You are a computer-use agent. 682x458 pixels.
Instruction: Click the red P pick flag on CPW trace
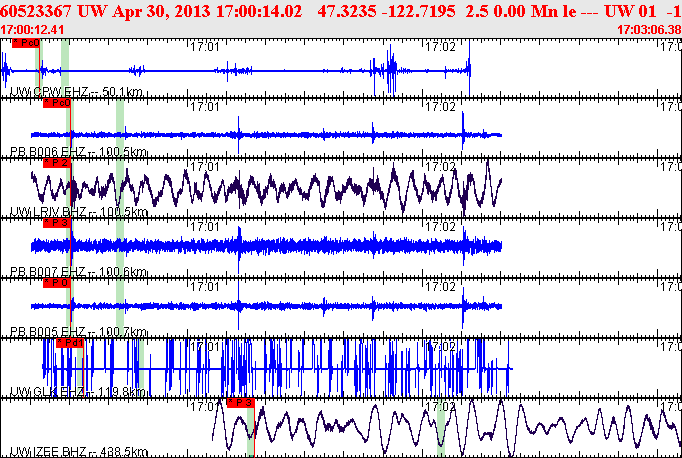pos(29,44)
